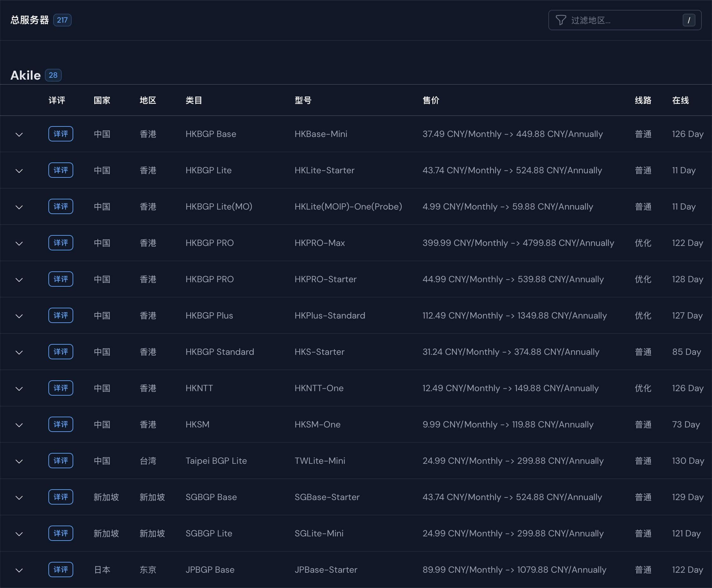712x588 pixels.
Task: Expand the SGBase-Starter row
Action: (19, 498)
